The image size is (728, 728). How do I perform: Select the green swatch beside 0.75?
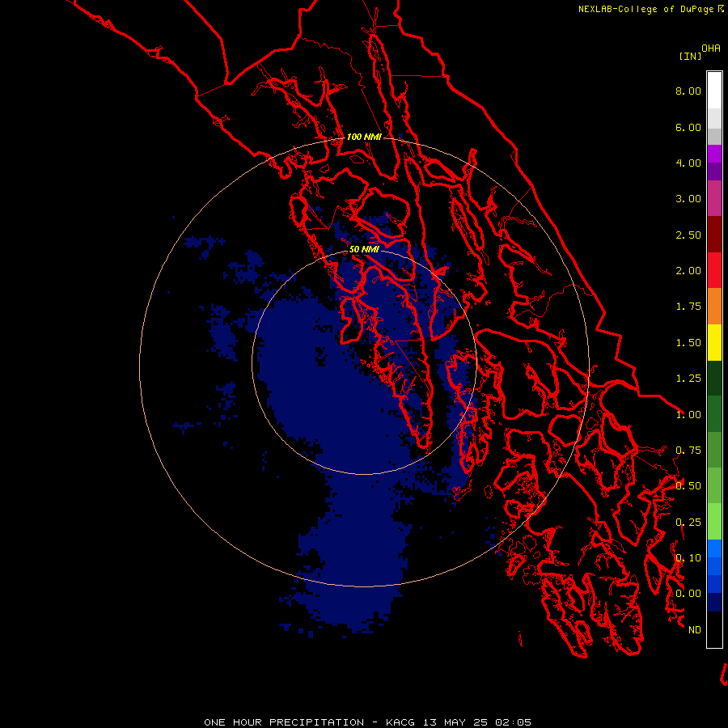714,450
